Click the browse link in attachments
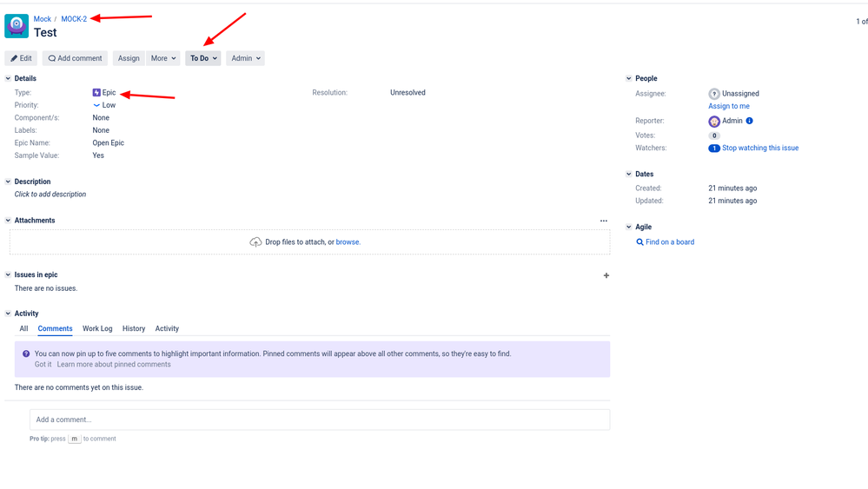 (x=348, y=242)
